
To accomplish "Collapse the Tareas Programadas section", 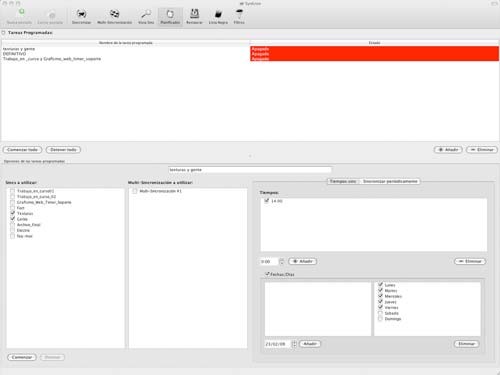I will pyautogui.click(x=4, y=33).
